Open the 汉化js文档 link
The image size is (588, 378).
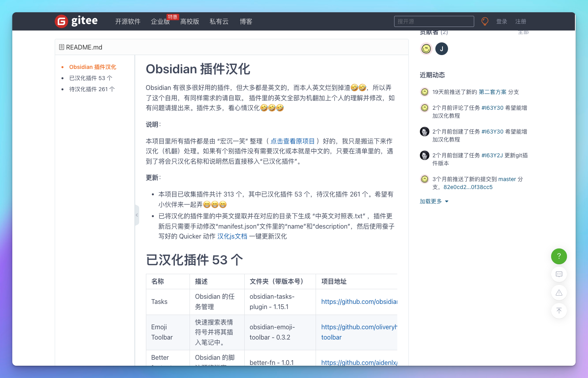232,236
